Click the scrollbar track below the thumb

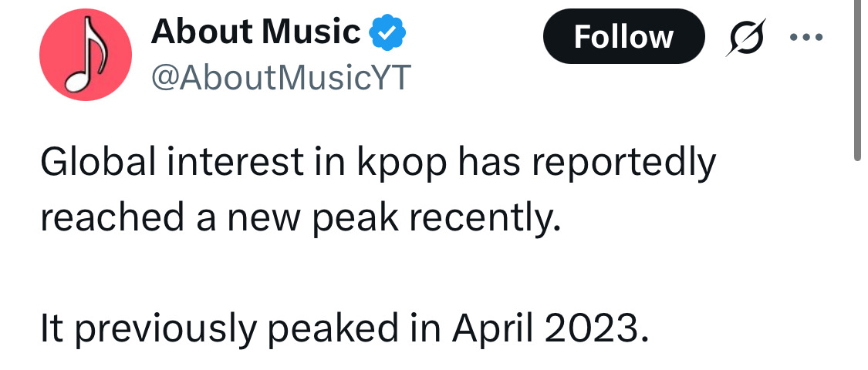(858, 265)
